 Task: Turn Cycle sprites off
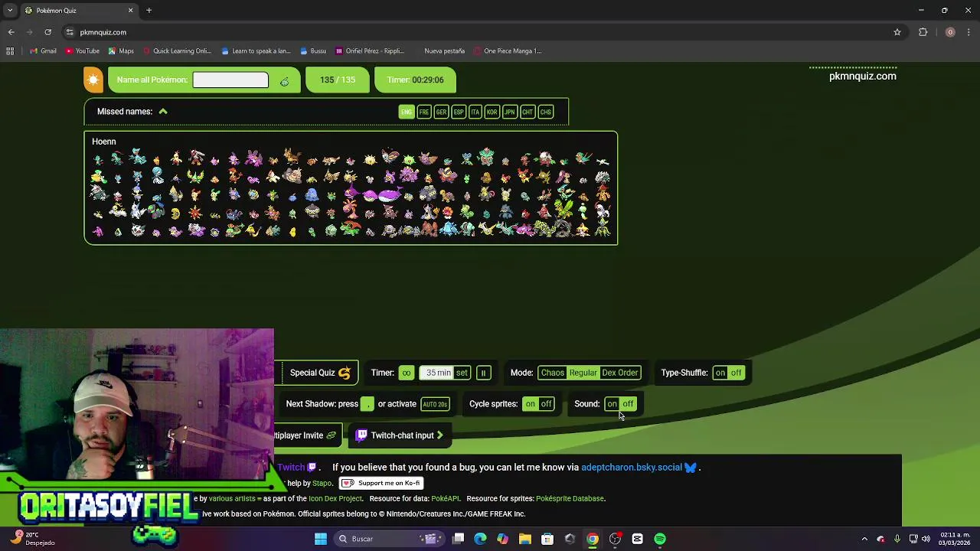pos(546,404)
